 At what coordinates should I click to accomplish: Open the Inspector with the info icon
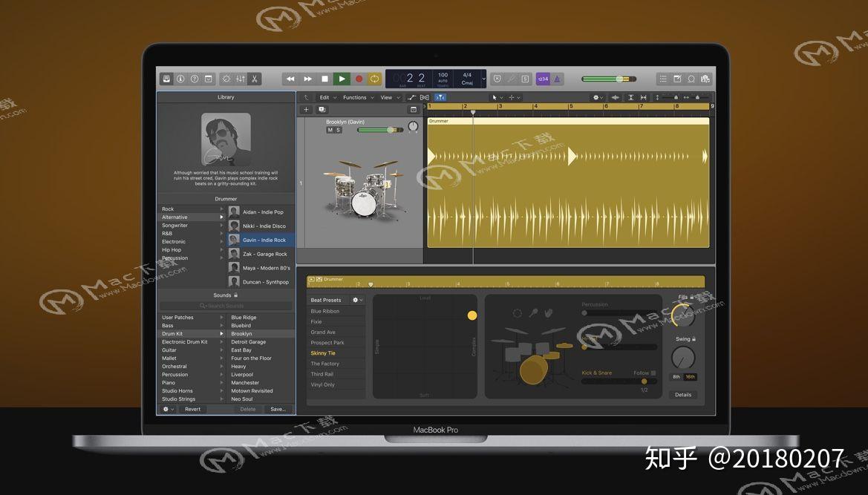pyautogui.click(x=180, y=79)
